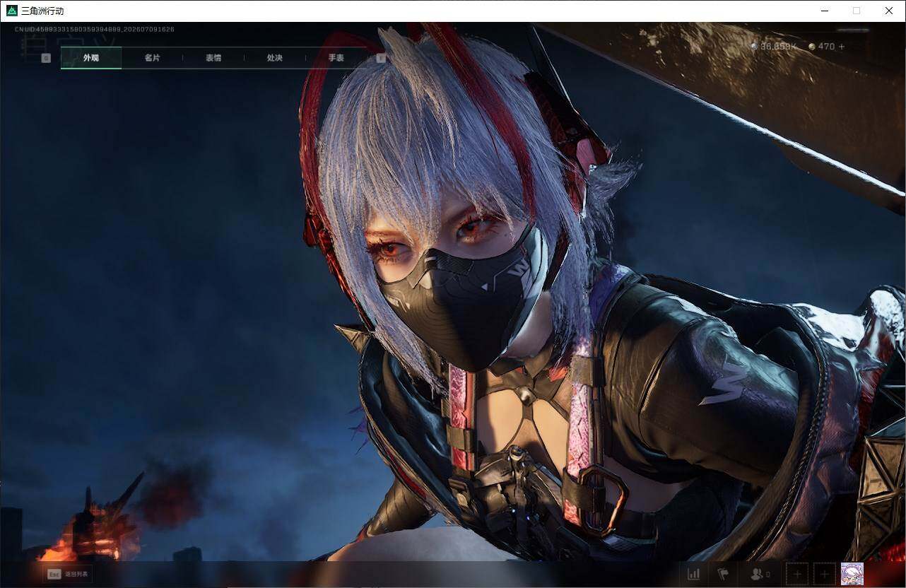Click the plus to add gold currency
The height and width of the screenshot is (588, 906).
point(841,47)
